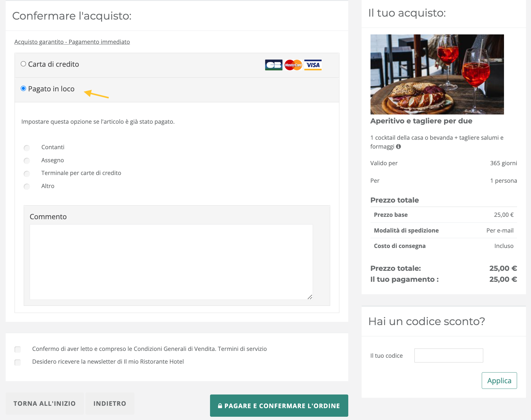Choose Contanti as payment method
Image resolution: width=531 pixels, height=420 pixels.
pos(27,148)
